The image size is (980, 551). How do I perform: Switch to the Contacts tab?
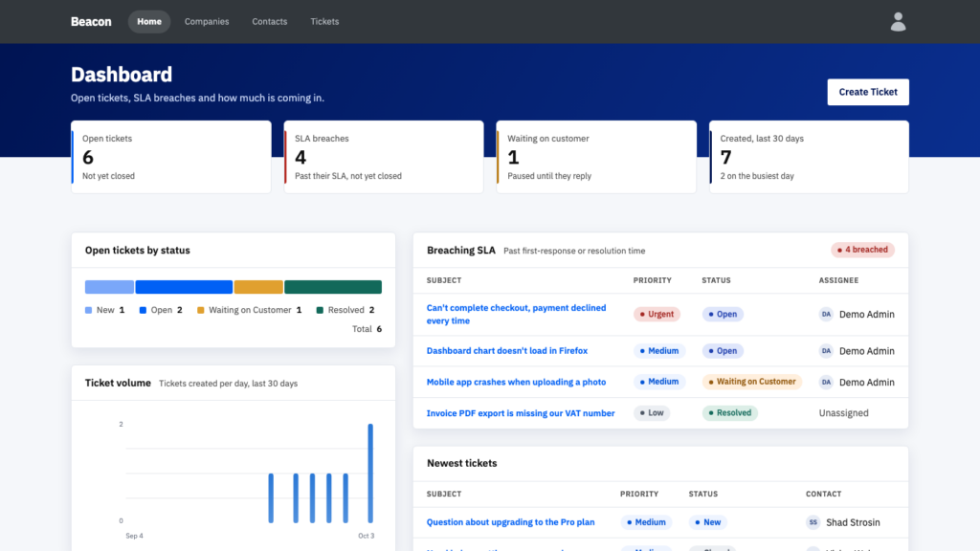[269, 22]
